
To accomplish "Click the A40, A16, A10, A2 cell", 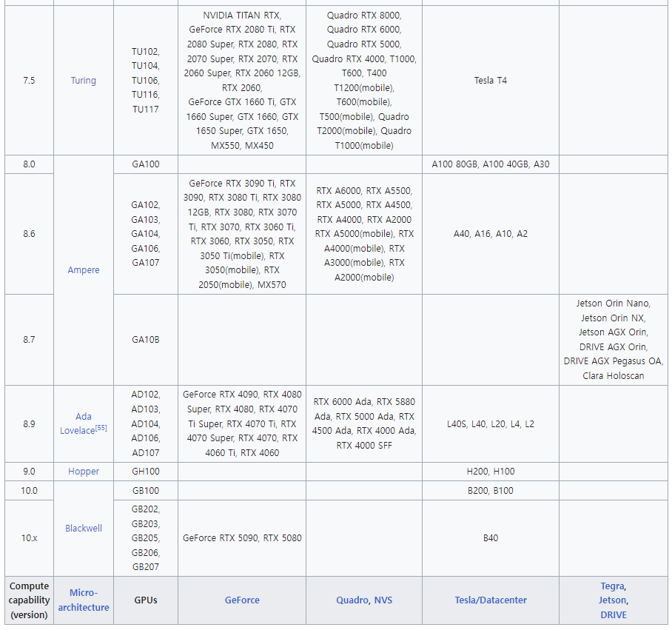I will [x=491, y=234].
